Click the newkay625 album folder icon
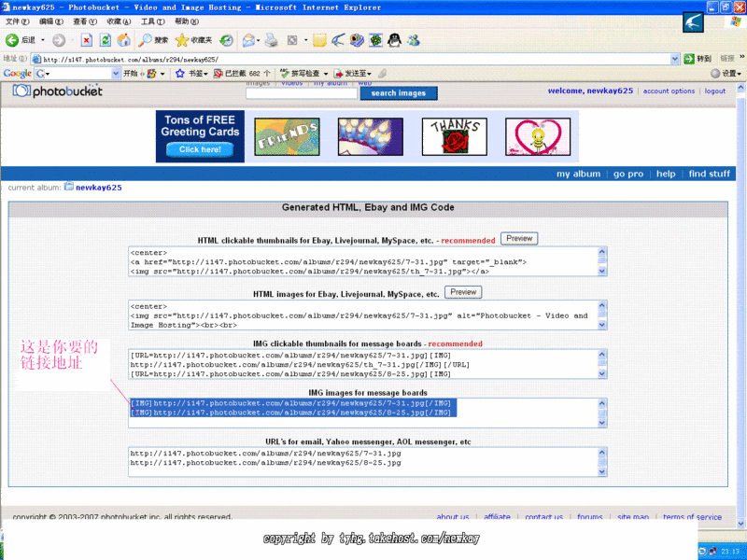Screen dimensions: 747x560 point(69,186)
